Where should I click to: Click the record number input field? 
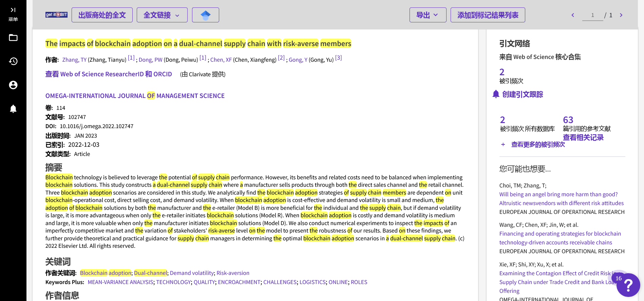[592, 15]
